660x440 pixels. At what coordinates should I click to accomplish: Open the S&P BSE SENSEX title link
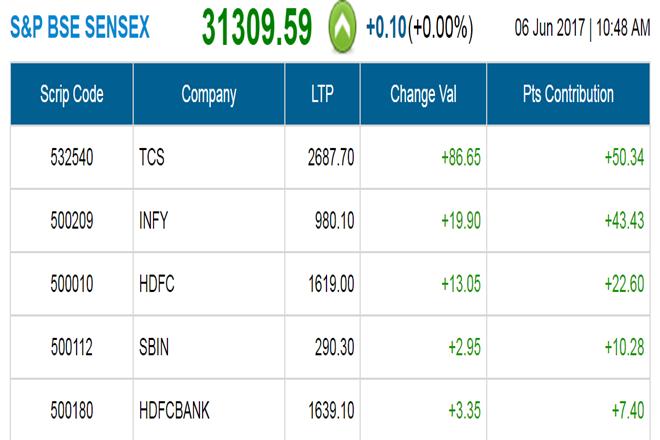[x=80, y=28]
